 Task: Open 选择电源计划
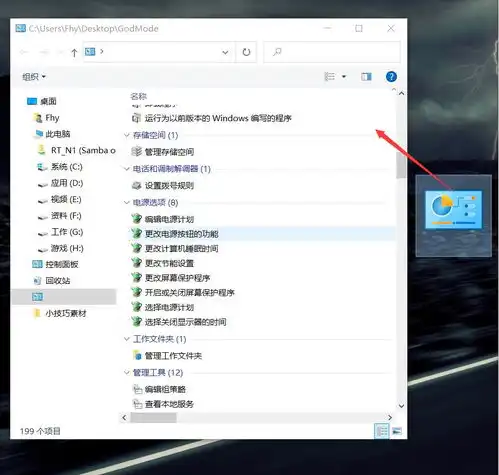click(x=163, y=307)
